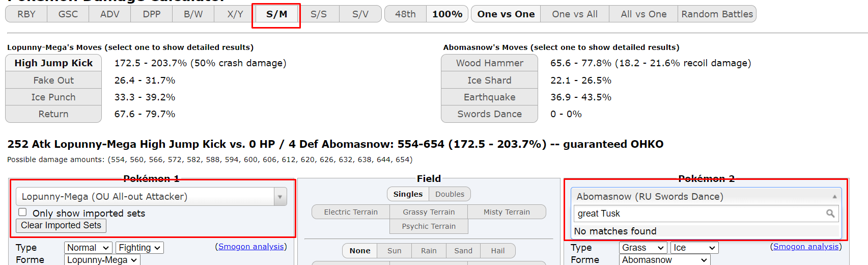Click the great Tusk search field

point(697,214)
